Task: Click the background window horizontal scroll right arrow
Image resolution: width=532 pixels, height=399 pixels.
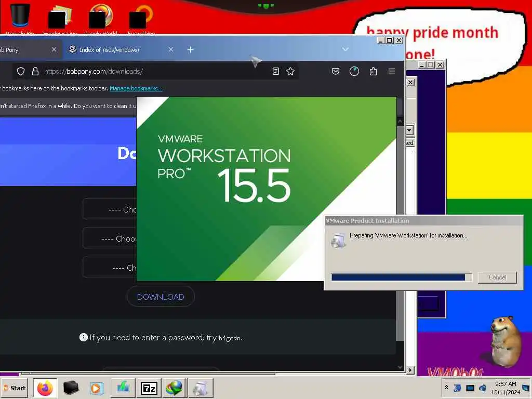Action: pos(410,370)
